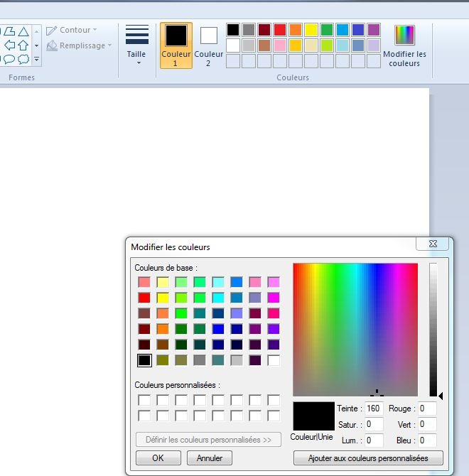Select the up arrow shape
469x476 pixels.
(x=23, y=45)
